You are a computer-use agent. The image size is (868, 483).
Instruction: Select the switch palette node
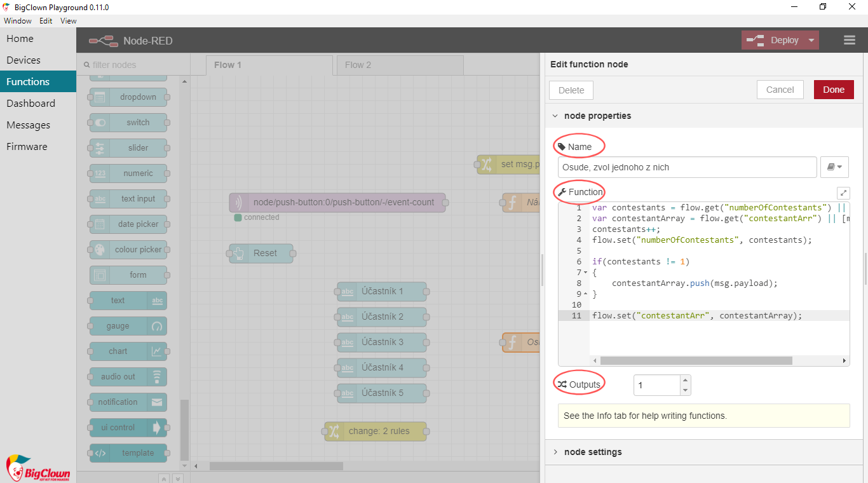(128, 123)
